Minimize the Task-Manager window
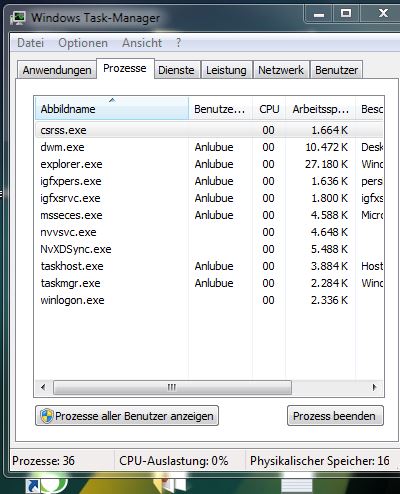Viewport: 400px width, 494px height. [x=319, y=15]
